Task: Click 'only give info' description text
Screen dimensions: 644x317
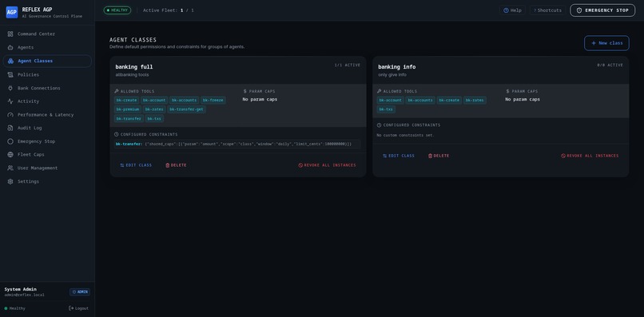Action: 392,75
